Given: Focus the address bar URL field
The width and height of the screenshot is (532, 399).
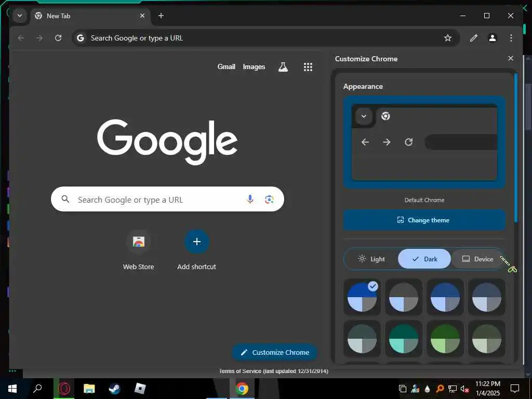Looking at the screenshot, I should click(x=265, y=38).
